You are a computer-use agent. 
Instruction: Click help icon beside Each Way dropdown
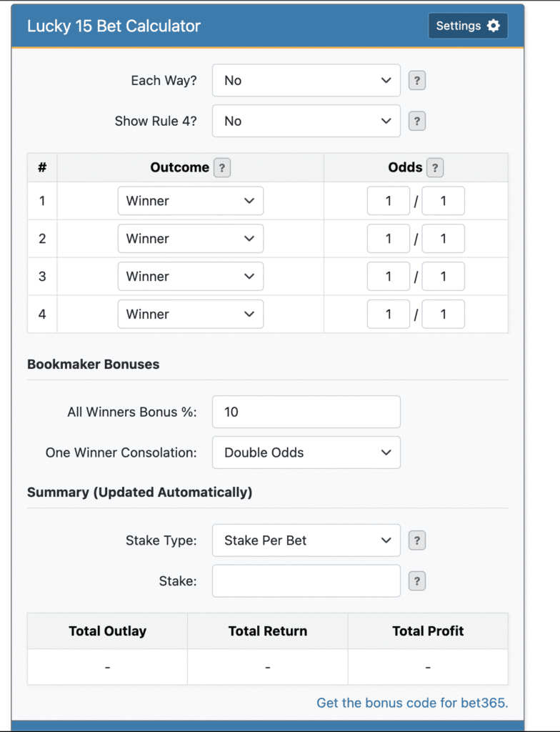pyautogui.click(x=416, y=81)
